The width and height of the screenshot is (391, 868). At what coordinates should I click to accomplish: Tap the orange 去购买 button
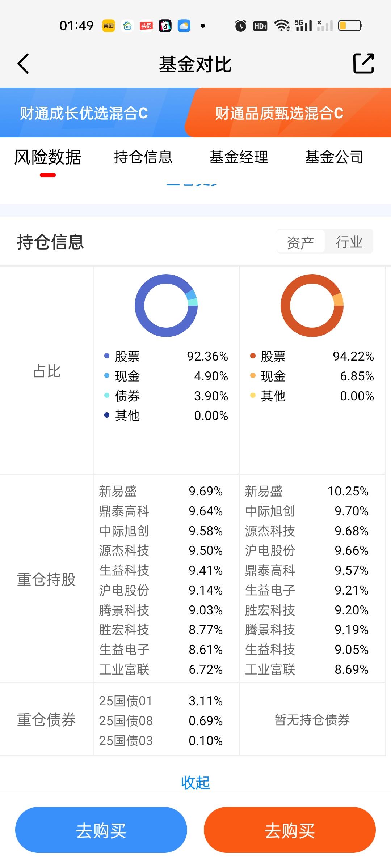pyautogui.click(x=290, y=830)
